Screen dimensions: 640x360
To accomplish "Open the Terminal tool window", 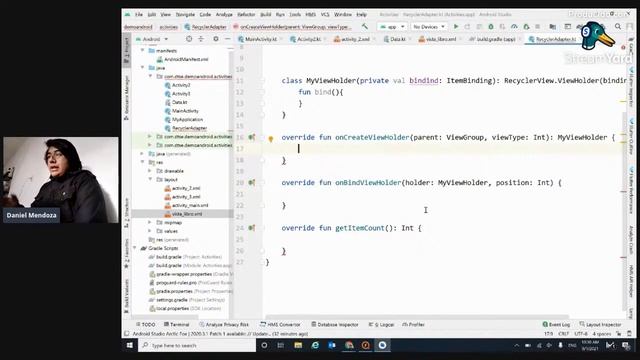I will pos(176,324).
